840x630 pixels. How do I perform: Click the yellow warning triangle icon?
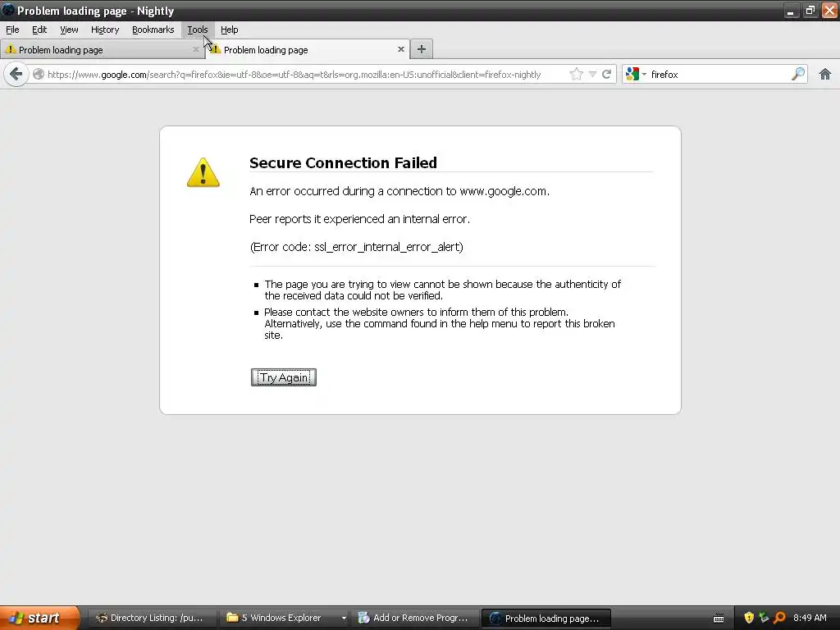[203, 172]
